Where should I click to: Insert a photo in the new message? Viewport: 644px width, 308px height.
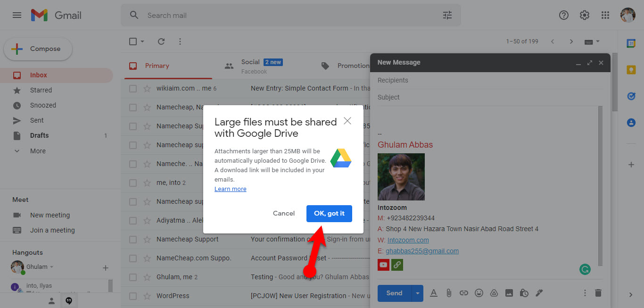pos(509,293)
